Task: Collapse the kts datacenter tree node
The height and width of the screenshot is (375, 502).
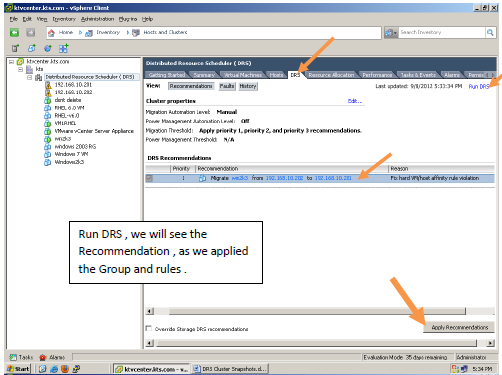Action: pos(21,69)
